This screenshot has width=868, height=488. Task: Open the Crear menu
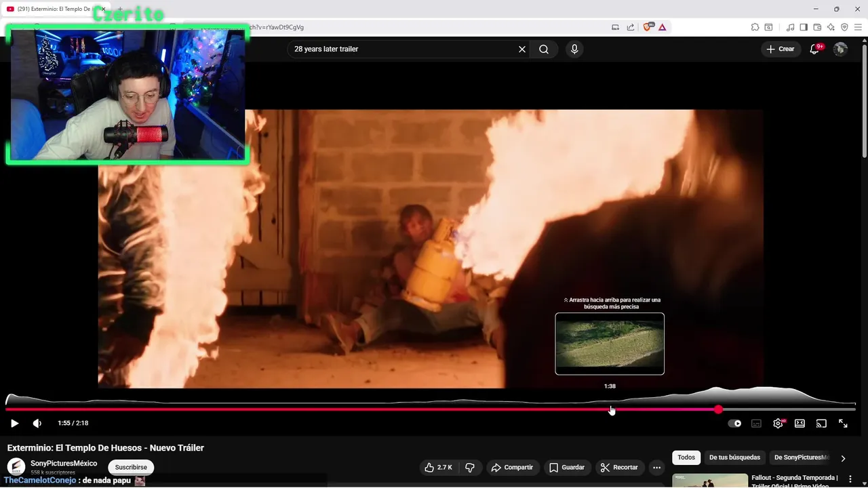(x=781, y=49)
